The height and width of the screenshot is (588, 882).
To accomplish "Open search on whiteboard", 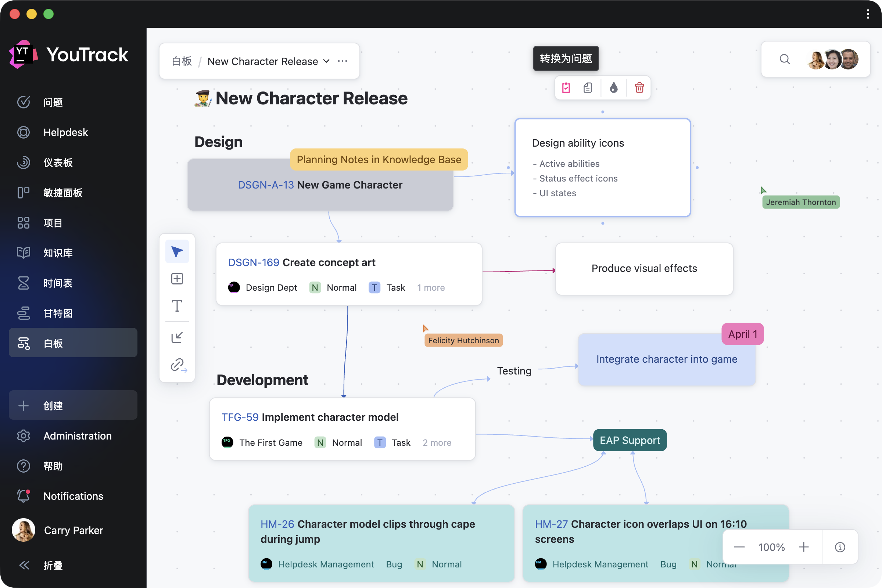I will click(x=785, y=59).
